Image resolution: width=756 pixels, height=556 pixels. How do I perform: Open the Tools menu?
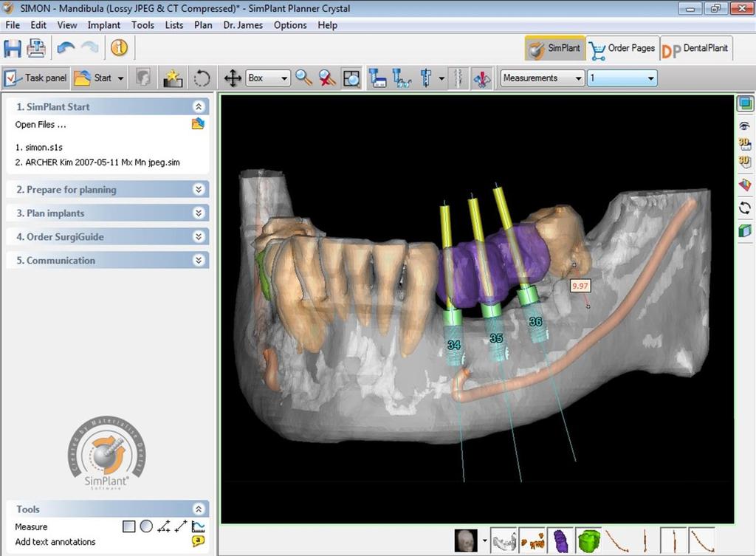coord(142,25)
